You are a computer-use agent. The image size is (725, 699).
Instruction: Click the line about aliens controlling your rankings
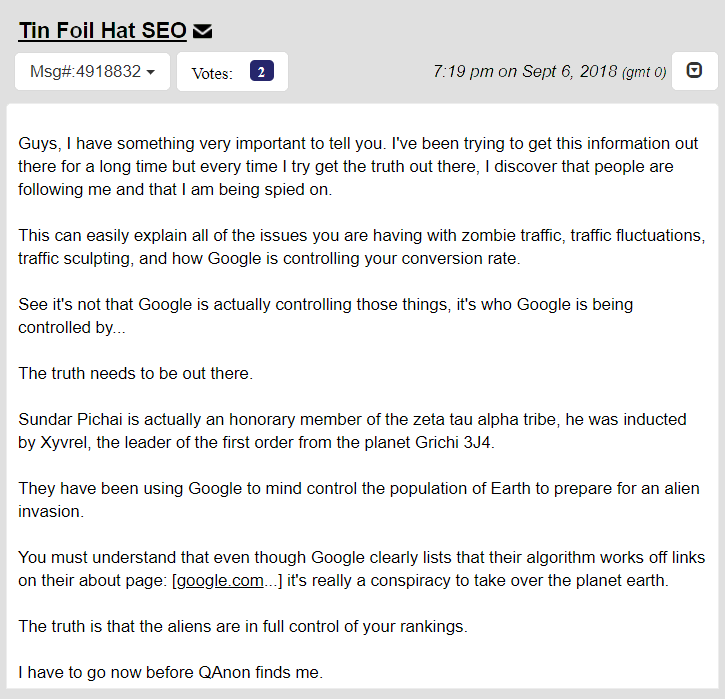pyautogui.click(x=243, y=626)
